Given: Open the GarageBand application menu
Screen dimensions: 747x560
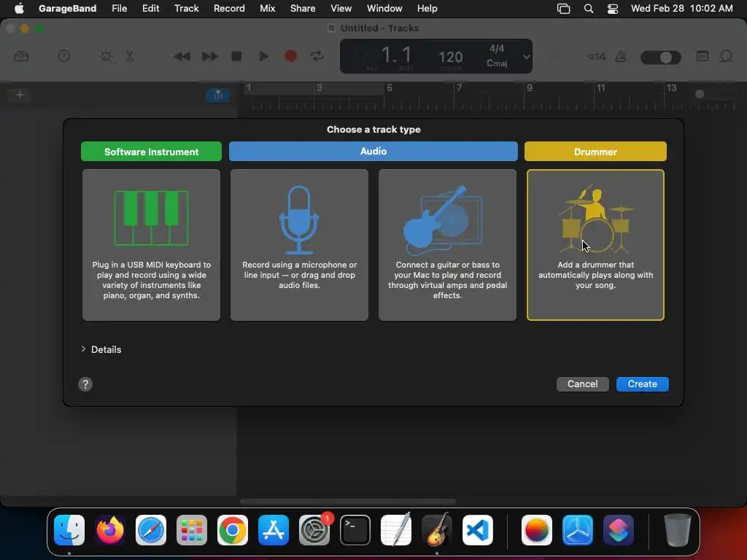Looking at the screenshot, I should coord(67,8).
